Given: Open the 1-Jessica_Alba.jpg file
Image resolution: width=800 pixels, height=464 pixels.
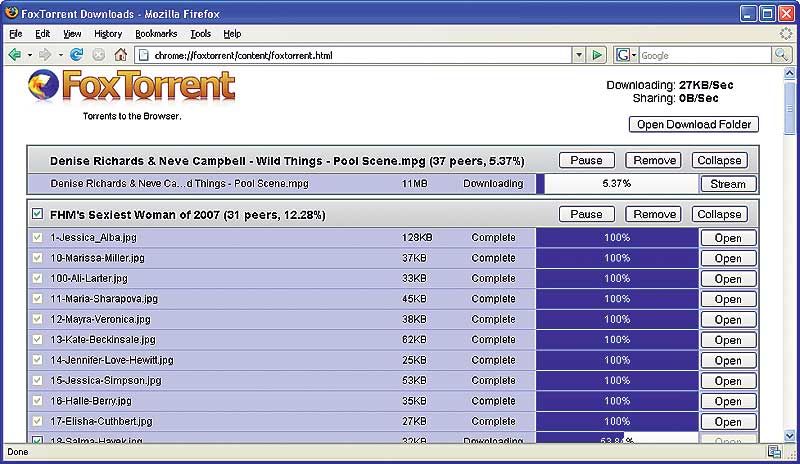Looking at the screenshot, I should (728, 238).
